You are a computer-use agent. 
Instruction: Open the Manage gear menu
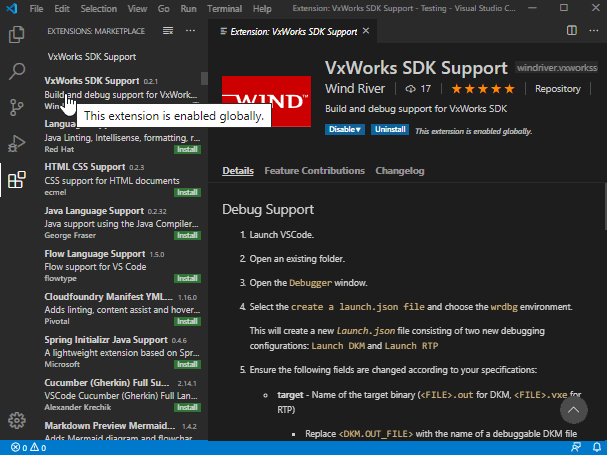(16, 420)
